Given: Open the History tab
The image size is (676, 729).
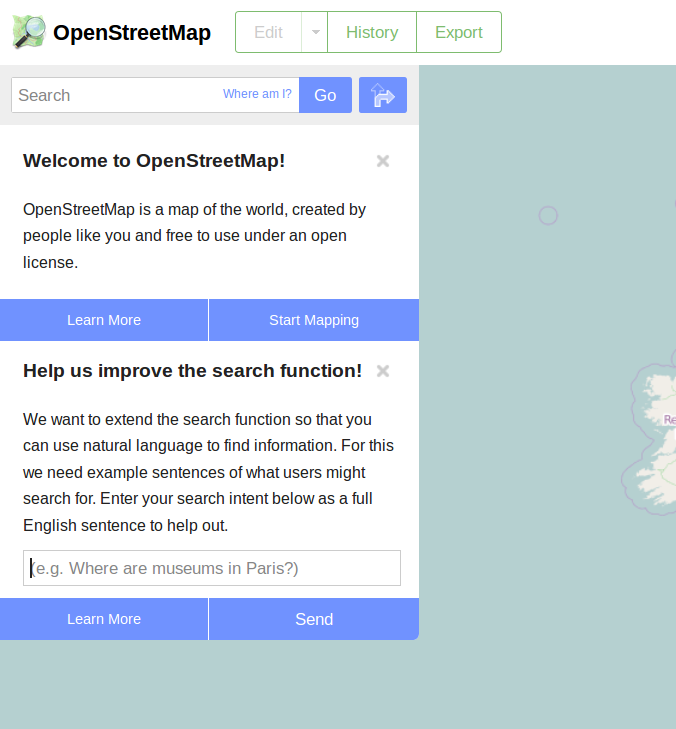Looking at the screenshot, I should click(372, 32).
